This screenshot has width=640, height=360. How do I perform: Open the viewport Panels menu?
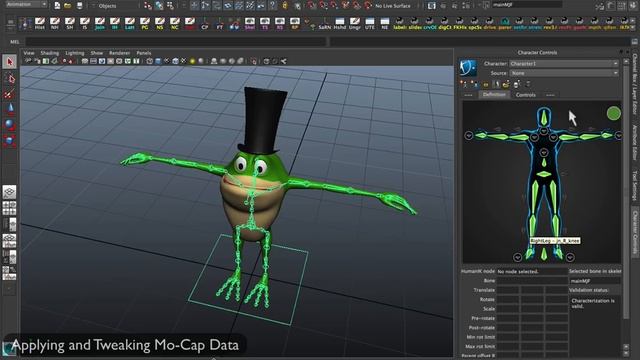pyautogui.click(x=144, y=53)
